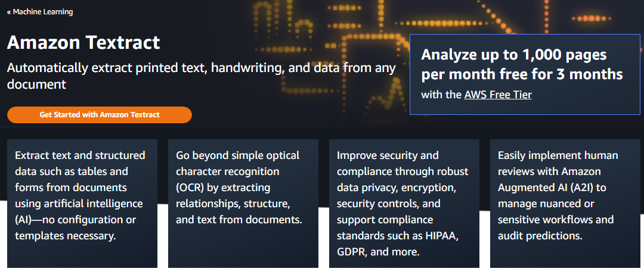The image size is (644, 278).
Task: Select the 'Improve security and compliance' card
Action: [x=404, y=204]
